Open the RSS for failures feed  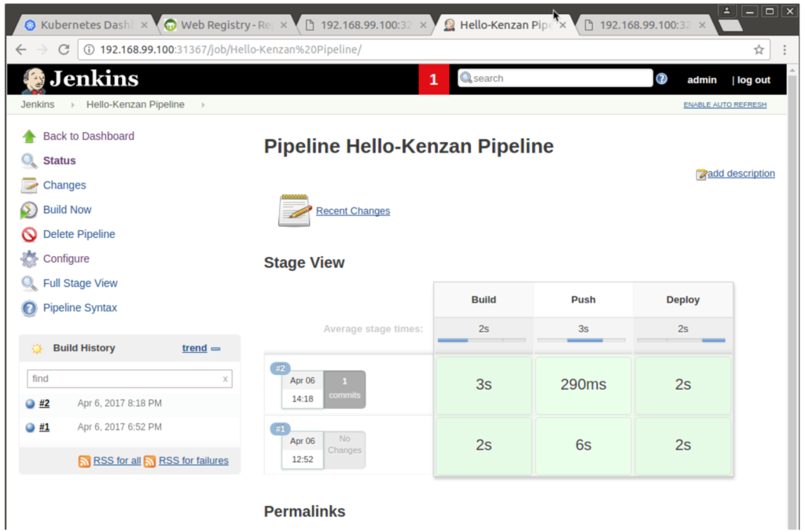point(193,460)
